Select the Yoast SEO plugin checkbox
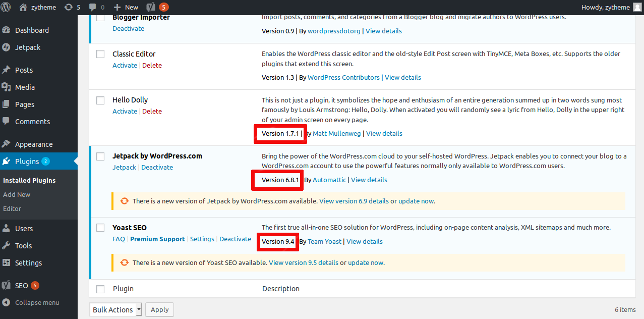Screen dimensions: 644x319 (x=100, y=228)
